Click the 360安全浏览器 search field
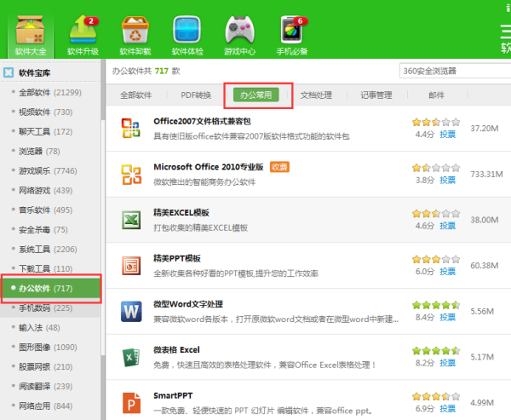Image resolution: width=511 pixels, height=420 pixels. [x=455, y=71]
